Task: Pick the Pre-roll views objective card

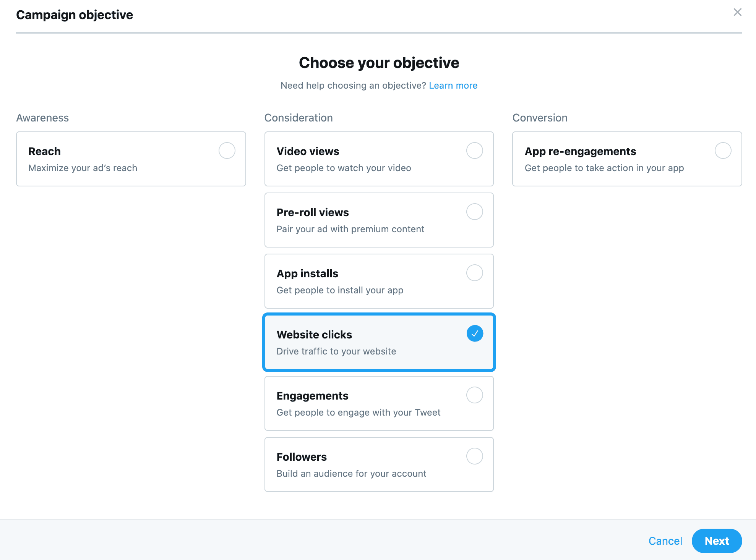Action: pyautogui.click(x=379, y=220)
